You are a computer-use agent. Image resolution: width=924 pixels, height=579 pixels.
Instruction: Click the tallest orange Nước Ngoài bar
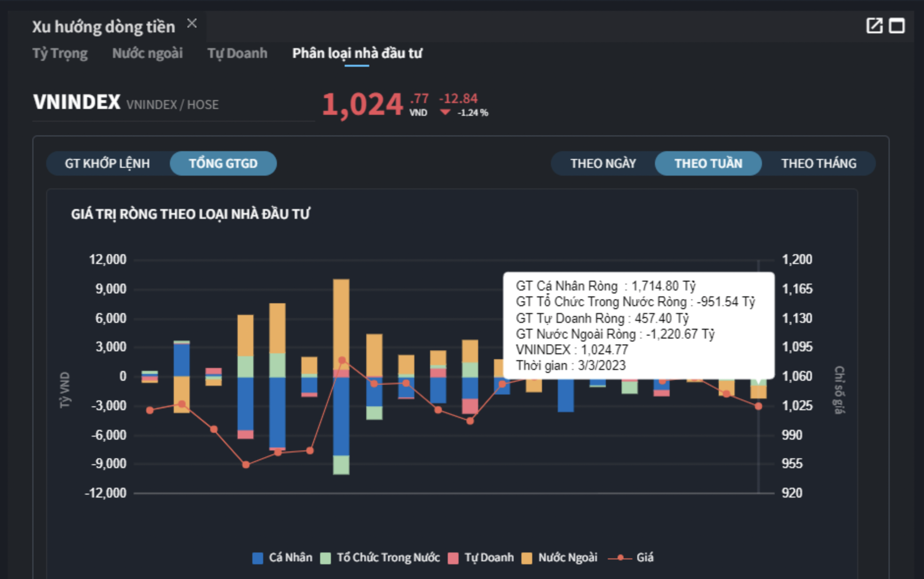(341, 319)
